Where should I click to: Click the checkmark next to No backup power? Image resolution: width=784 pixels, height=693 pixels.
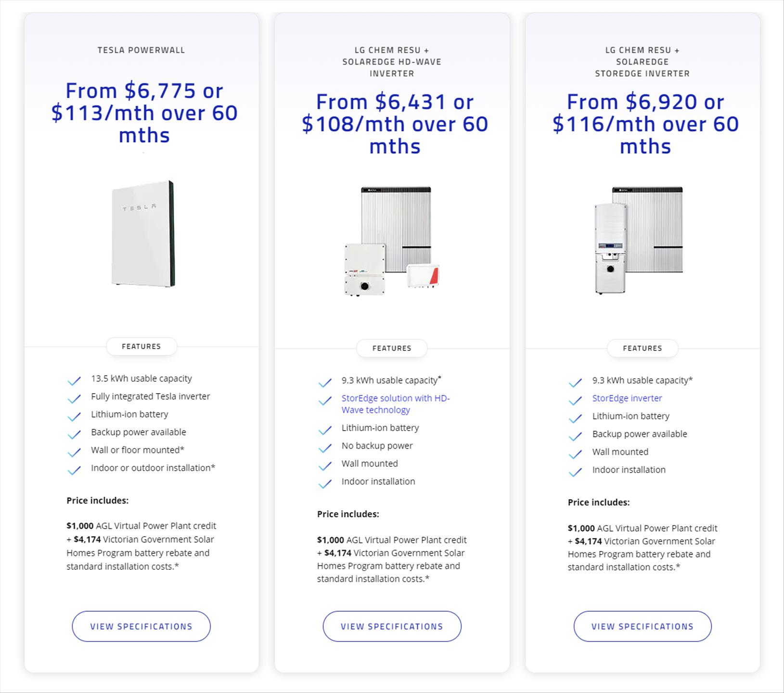(325, 448)
